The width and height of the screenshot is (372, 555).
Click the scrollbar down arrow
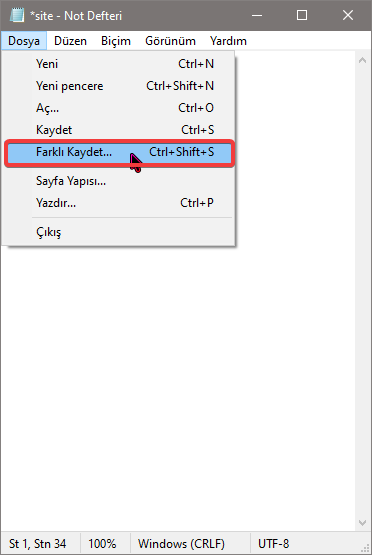tap(362, 523)
